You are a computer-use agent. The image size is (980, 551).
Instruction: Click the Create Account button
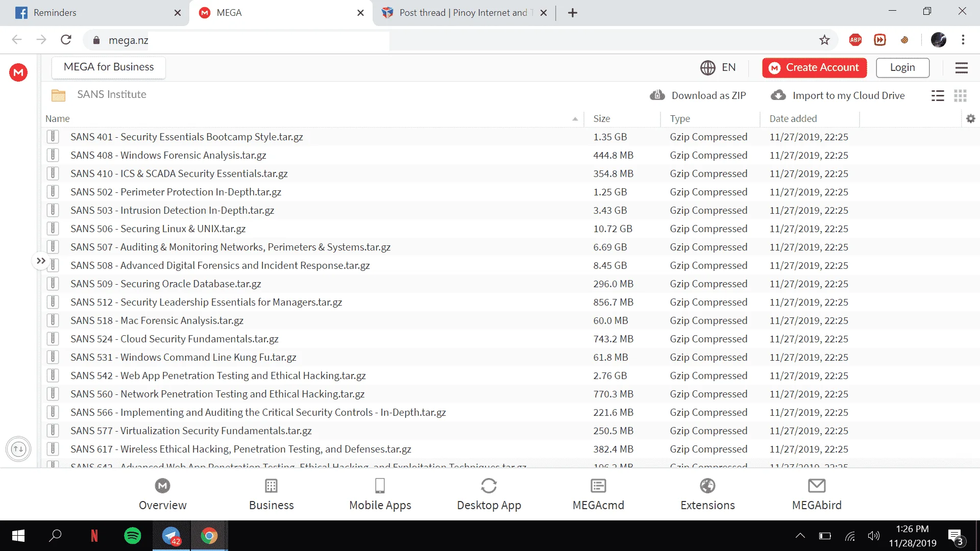coord(815,67)
